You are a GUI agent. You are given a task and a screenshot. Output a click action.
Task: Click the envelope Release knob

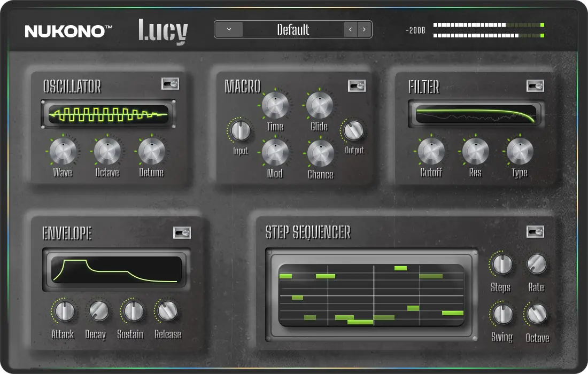tap(168, 310)
